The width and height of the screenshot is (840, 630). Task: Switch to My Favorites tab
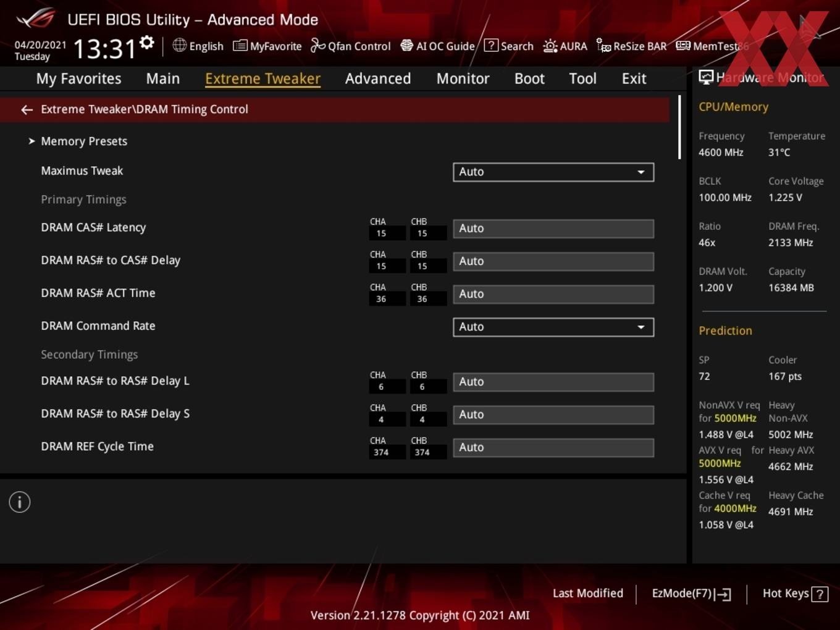pos(78,78)
